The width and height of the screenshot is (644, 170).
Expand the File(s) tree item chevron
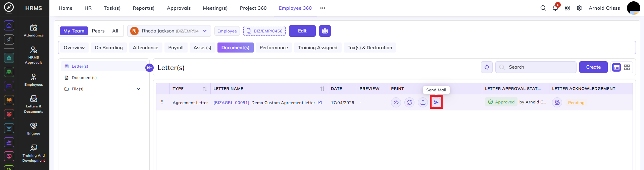coord(138,89)
